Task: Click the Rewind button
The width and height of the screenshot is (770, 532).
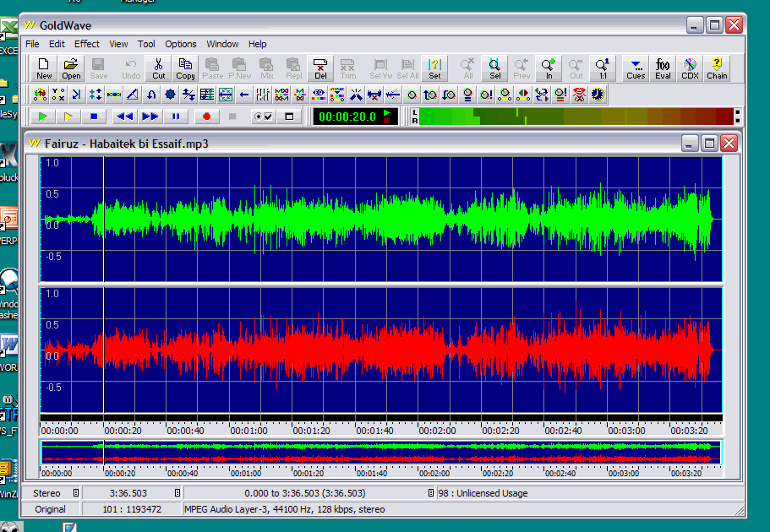Action: click(124, 117)
